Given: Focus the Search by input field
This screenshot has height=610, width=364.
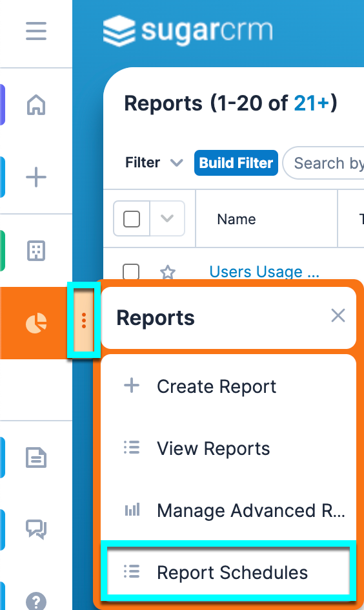Looking at the screenshot, I should click(x=323, y=163).
